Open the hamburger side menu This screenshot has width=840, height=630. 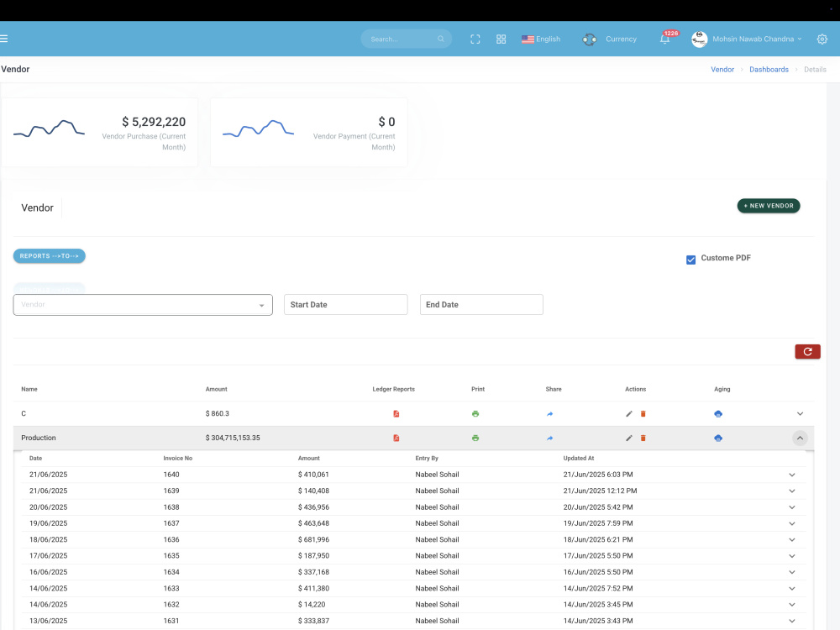pyautogui.click(x=3, y=39)
